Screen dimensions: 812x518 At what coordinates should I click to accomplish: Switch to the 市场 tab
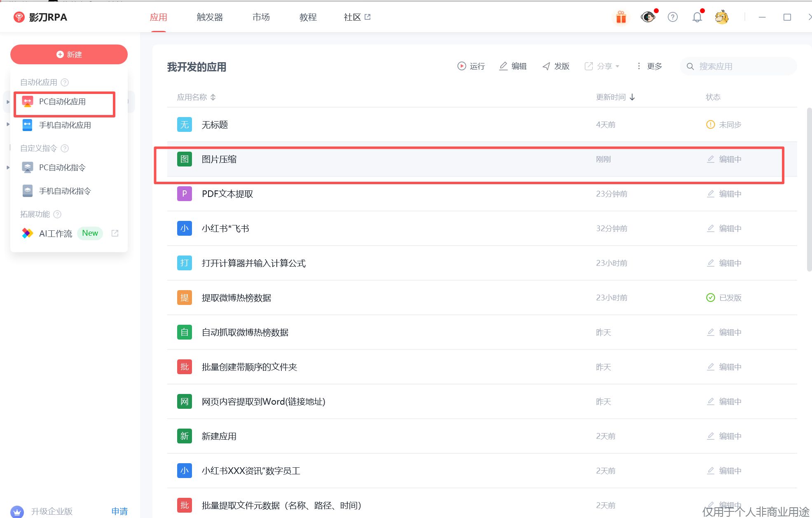click(261, 17)
